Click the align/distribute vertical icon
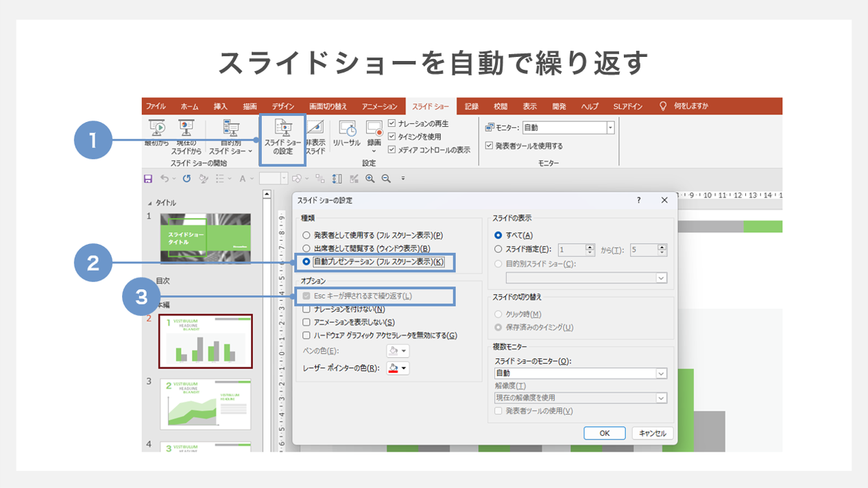This screenshot has height=488, width=868. click(337, 178)
